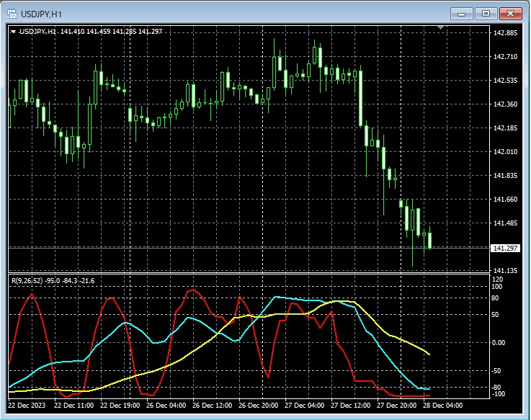Click the 142.885 price scale value
Screen dimensions: 531x420
coord(505,33)
